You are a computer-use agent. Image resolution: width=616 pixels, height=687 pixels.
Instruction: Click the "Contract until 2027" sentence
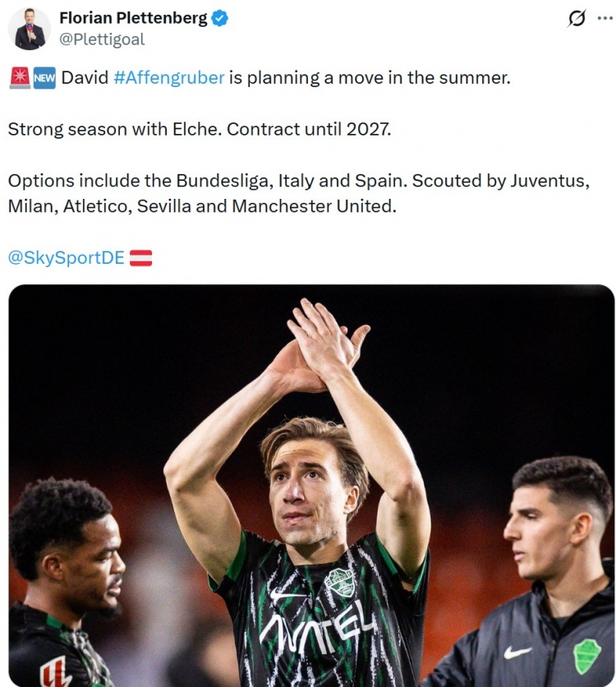(x=309, y=129)
